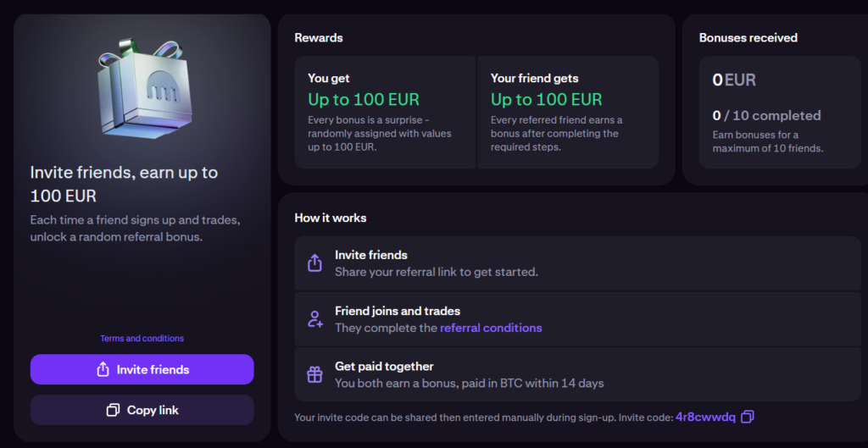This screenshot has width=868, height=448.
Task: Open the referral conditions link
Action: [491, 328]
